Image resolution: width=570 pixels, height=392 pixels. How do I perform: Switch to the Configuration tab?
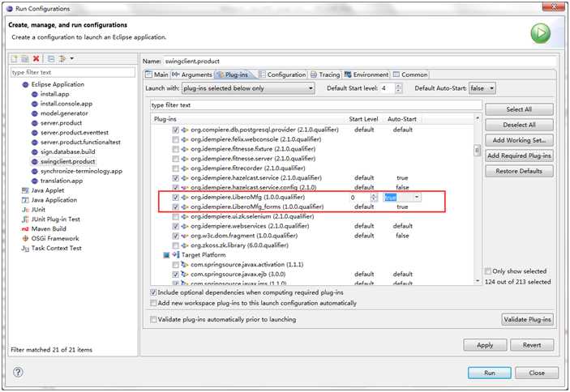pyautogui.click(x=282, y=75)
